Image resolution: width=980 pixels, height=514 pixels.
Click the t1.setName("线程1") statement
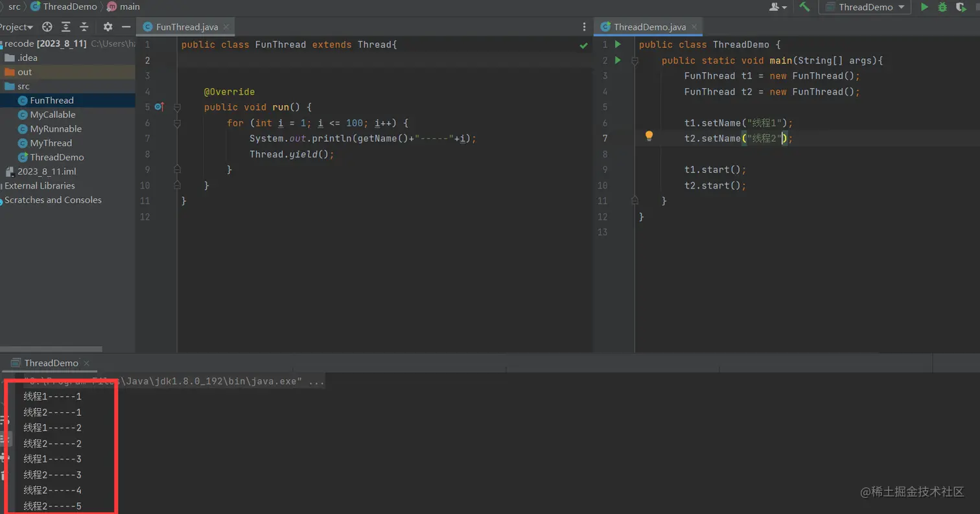739,123
